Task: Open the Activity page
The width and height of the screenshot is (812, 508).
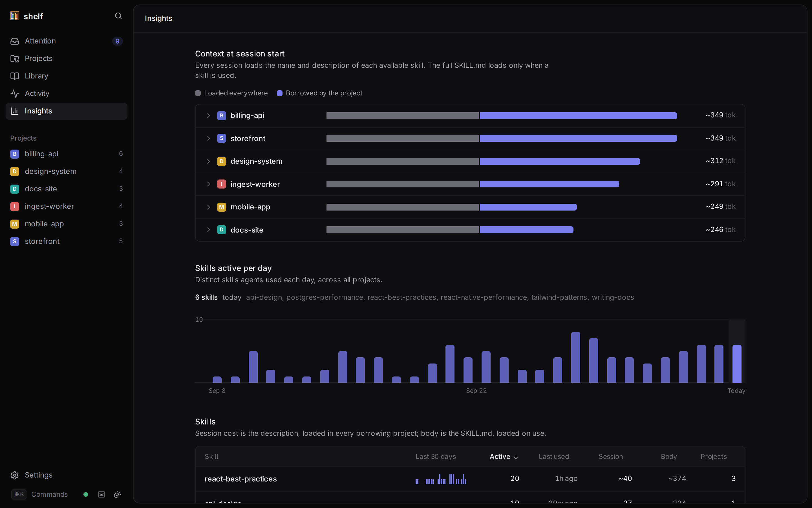Action: click(x=67, y=93)
